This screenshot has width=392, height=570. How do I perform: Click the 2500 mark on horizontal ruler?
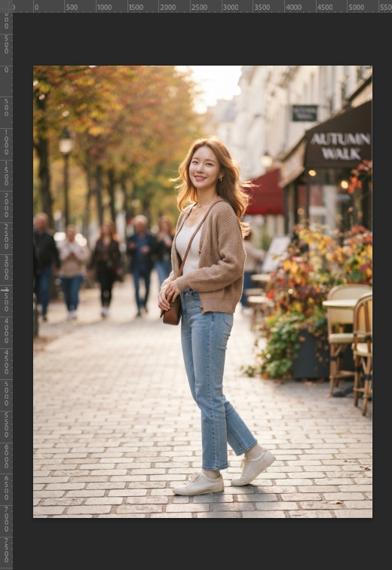(x=199, y=8)
